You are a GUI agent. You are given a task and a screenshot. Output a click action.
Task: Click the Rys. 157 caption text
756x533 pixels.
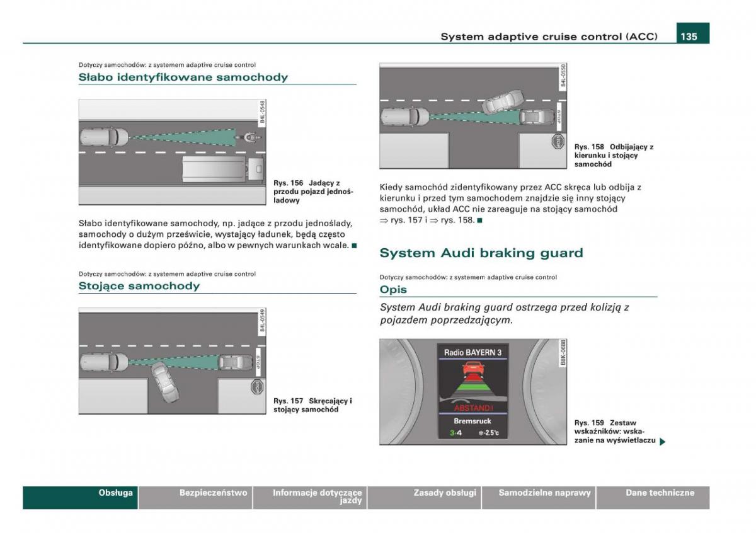[312, 405]
